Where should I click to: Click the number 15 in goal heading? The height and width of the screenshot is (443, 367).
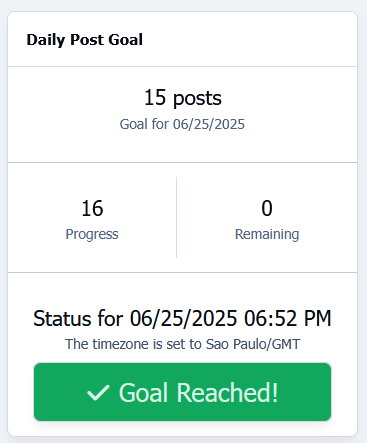coord(155,98)
